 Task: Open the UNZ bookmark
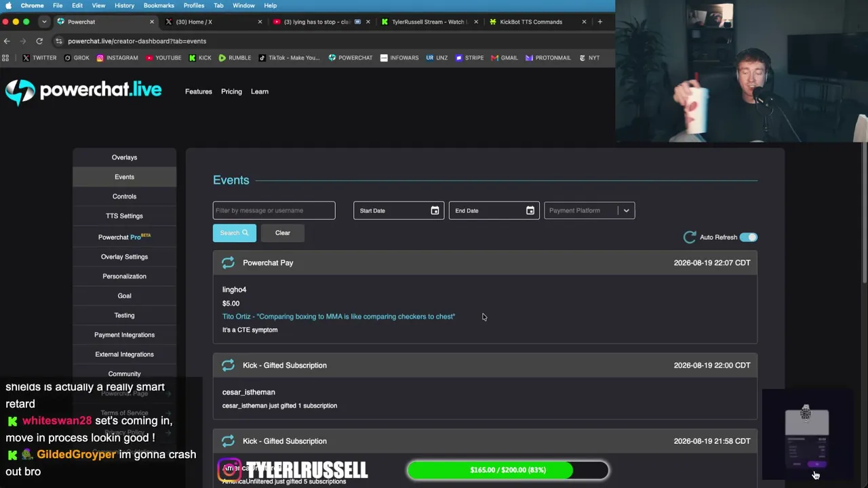click(x=437, y=58)
